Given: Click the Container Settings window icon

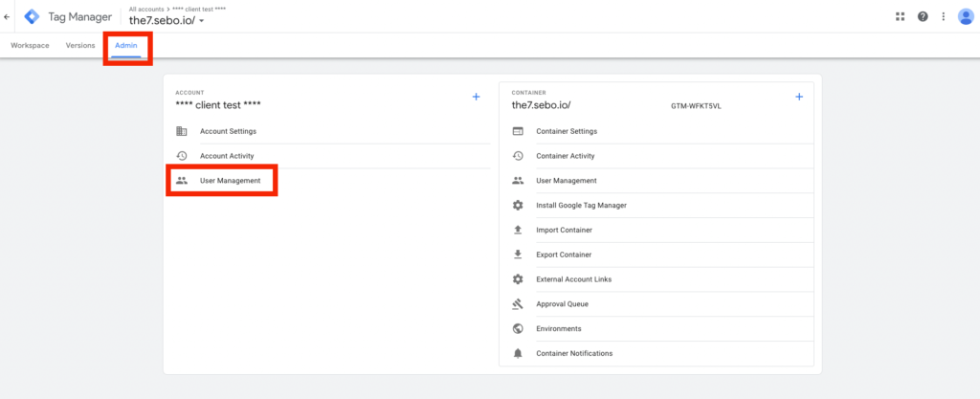Looking at the screenshot, I should click(518, 131).
